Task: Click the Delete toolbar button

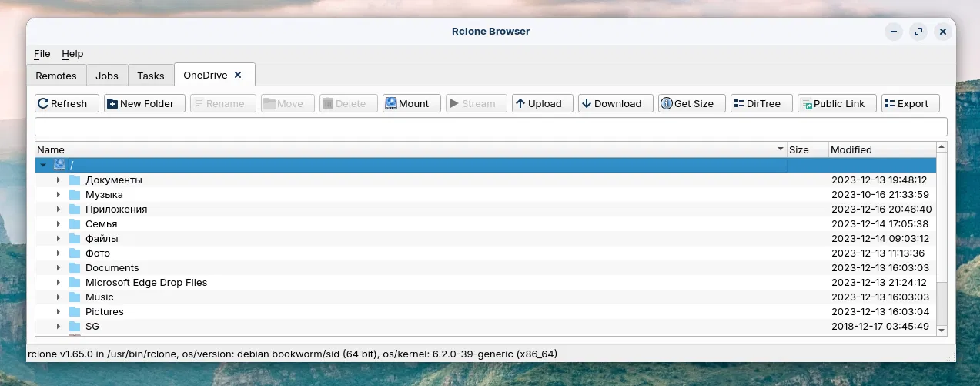Action: (x=348, y=103)
